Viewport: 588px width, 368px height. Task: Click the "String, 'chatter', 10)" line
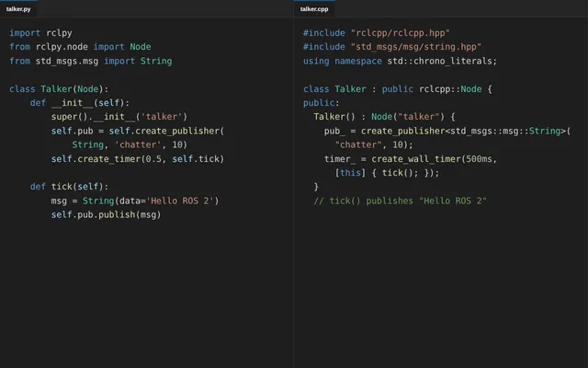pos(130,144)
